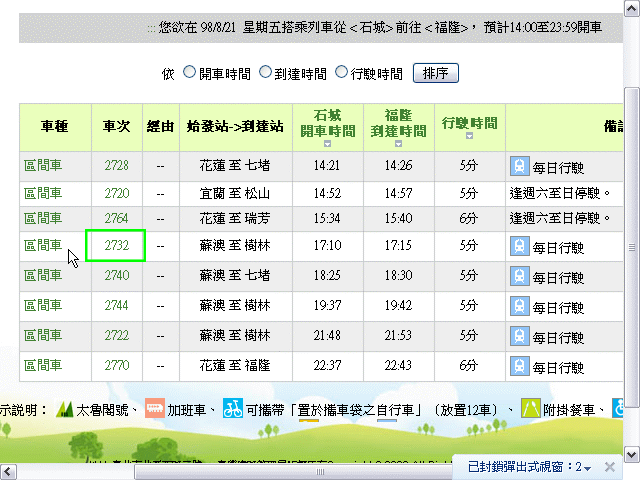Screen dimensions: 640x480
Task: Click arrival time 22:43 cell
Action: click(398, 365)
